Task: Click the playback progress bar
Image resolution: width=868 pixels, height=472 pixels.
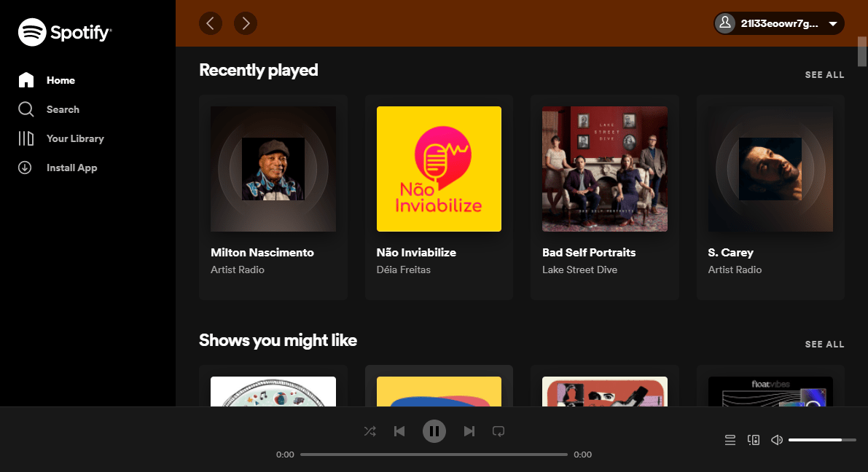Action: (434, 455)
